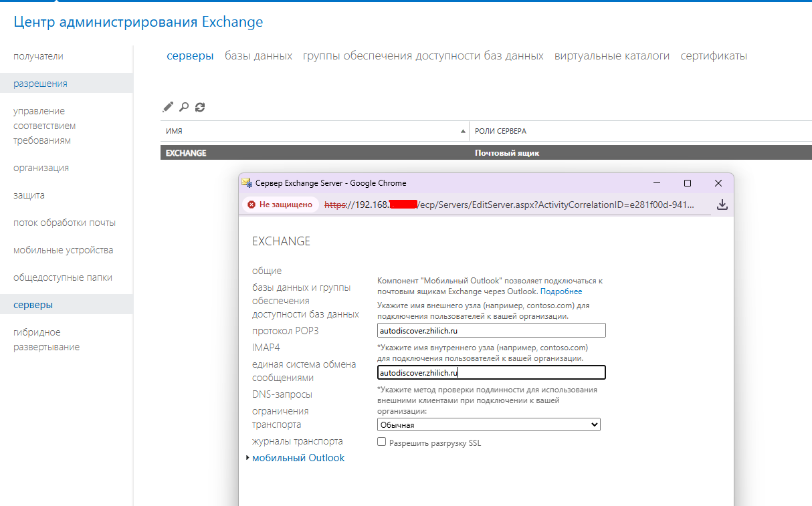Click the pencil edit server icon
Image resolution: width=812 pixels, height=506 pixels.
[168, 107]
